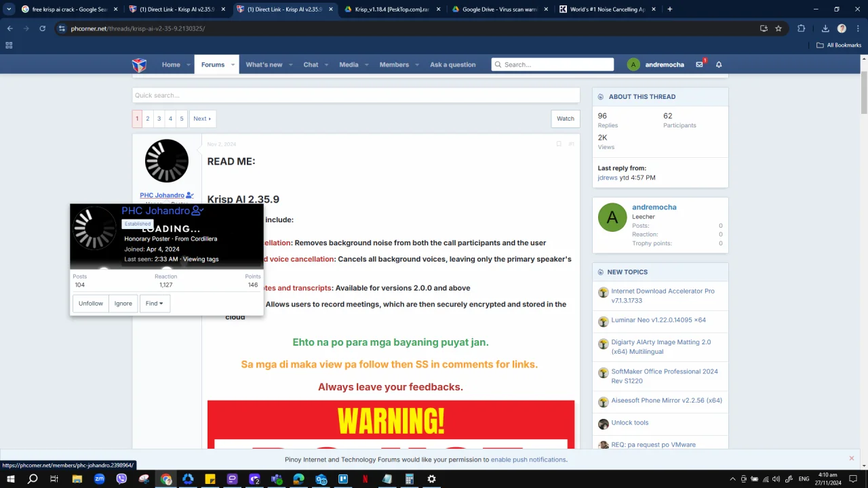Open the Chrome extensions puzzle icon
This screenshot has width=868, height=488.
pos(801,28)
